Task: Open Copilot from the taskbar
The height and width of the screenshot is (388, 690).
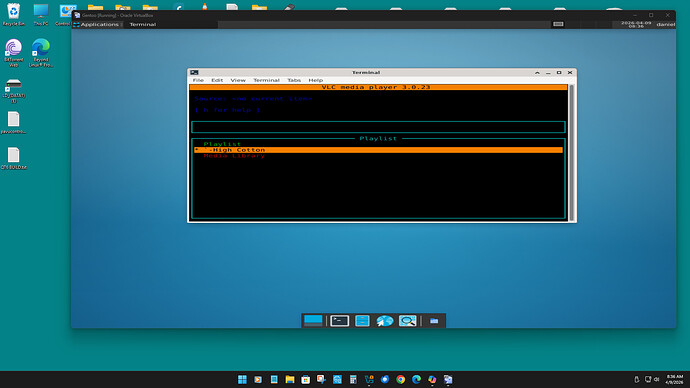Action: (x=432, y=379)
